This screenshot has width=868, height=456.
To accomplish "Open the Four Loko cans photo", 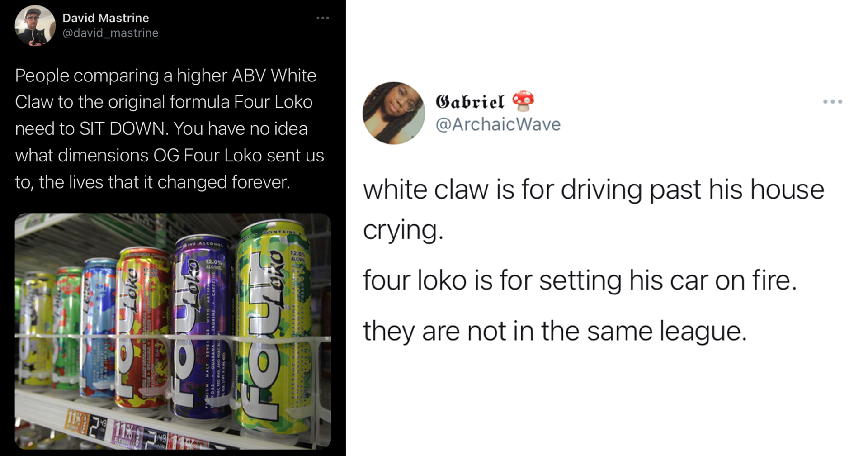I will [x=173, y=330].
